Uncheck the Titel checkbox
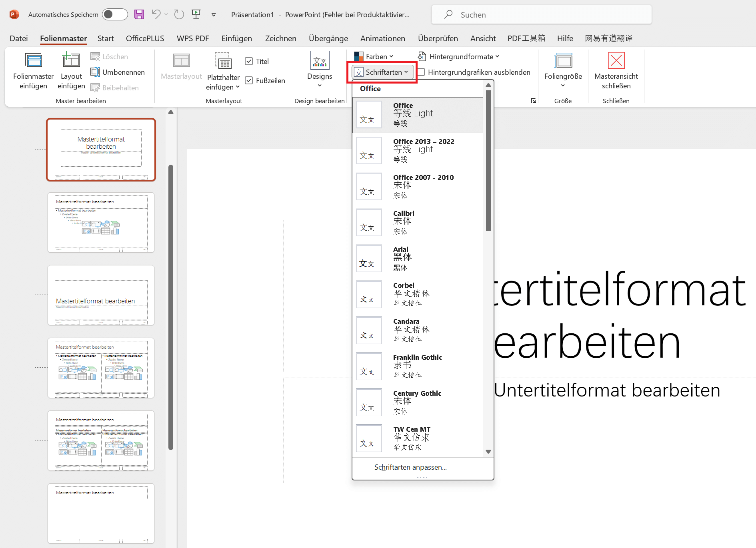 pos(249,61)
